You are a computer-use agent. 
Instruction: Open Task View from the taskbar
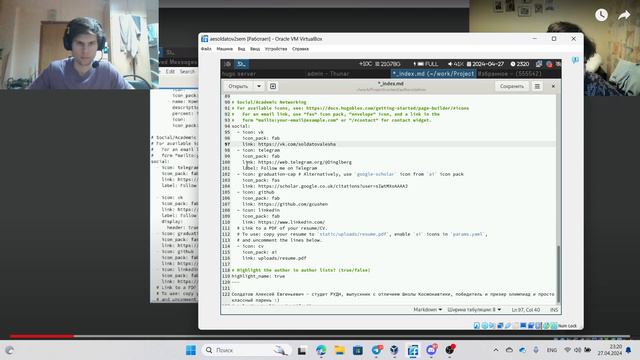(302, 350)
